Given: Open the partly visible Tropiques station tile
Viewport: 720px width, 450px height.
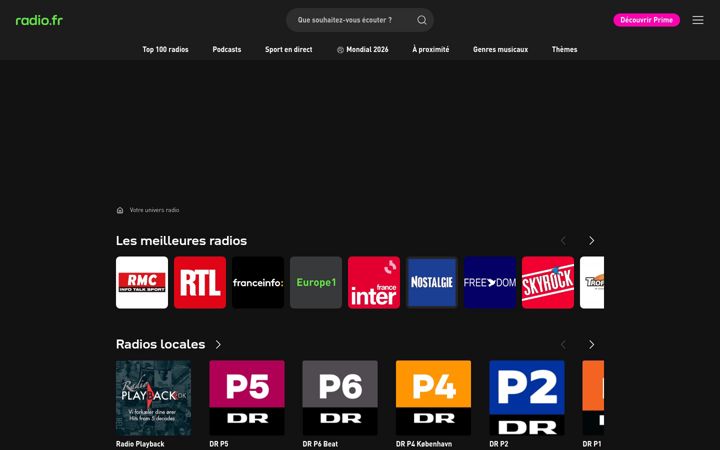Looking at the screenshot, I should tap(592, 282).
